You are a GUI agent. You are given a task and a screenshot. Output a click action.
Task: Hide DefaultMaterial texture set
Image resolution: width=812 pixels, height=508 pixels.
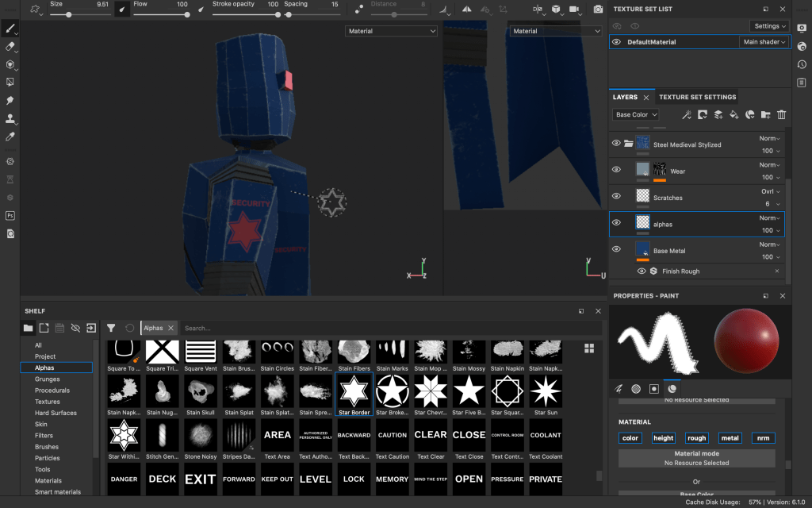(617, 42)
